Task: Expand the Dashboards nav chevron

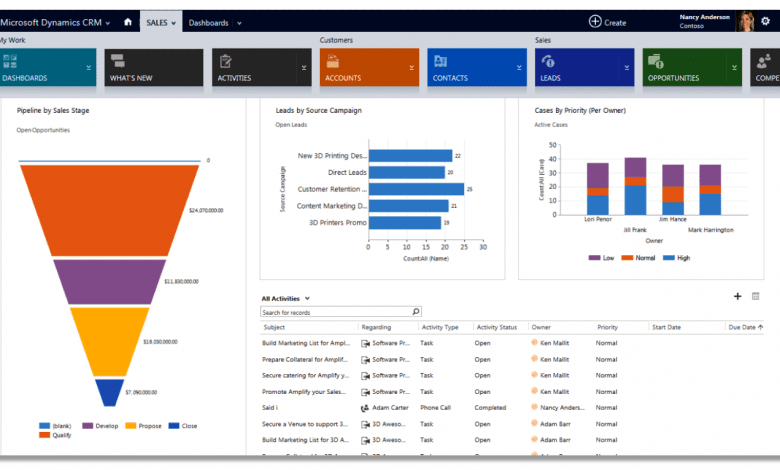Action: [239, 23]
